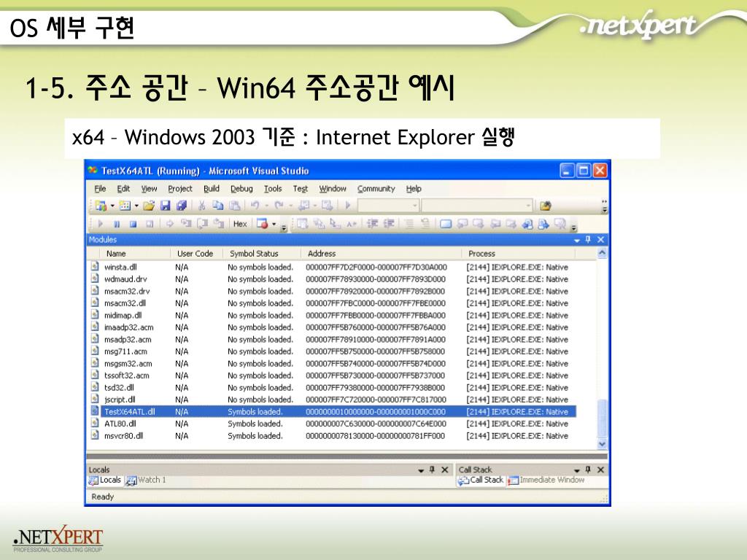Click the Step Over icon
The height and width of the screenshot is (560, 747).
pyautogui.click(x=203, y=224)
